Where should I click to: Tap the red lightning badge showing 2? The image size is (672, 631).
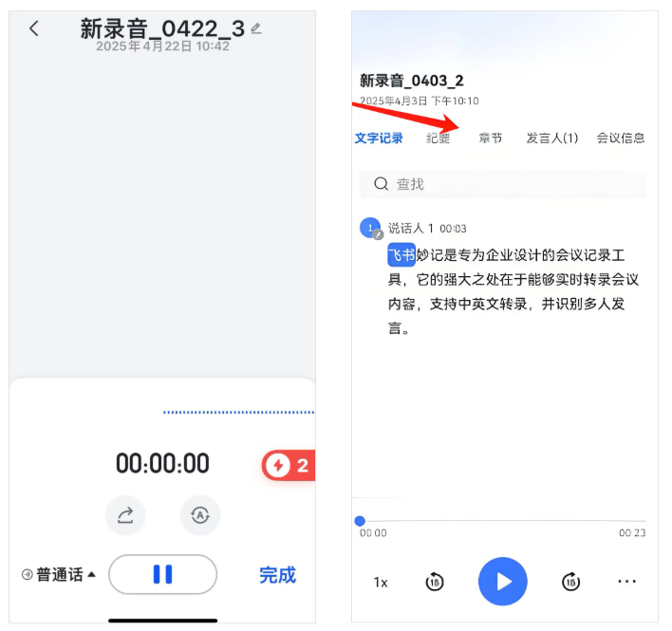[x=289, y=465]
